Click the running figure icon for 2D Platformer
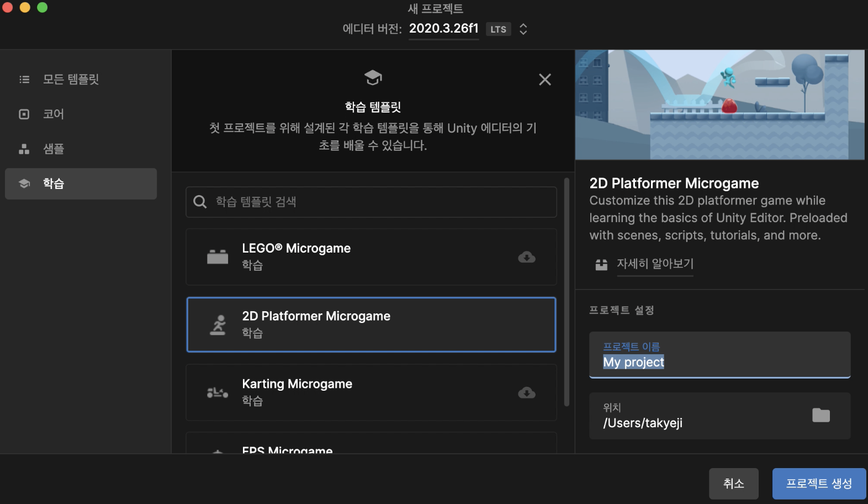Viewport: 868px width, 504px height. point(218,325)
